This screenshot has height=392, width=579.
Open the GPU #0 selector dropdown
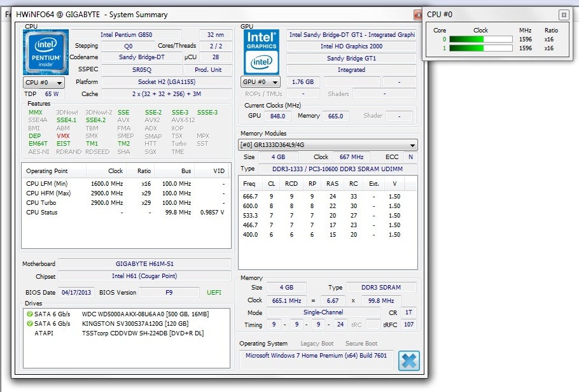260,81
